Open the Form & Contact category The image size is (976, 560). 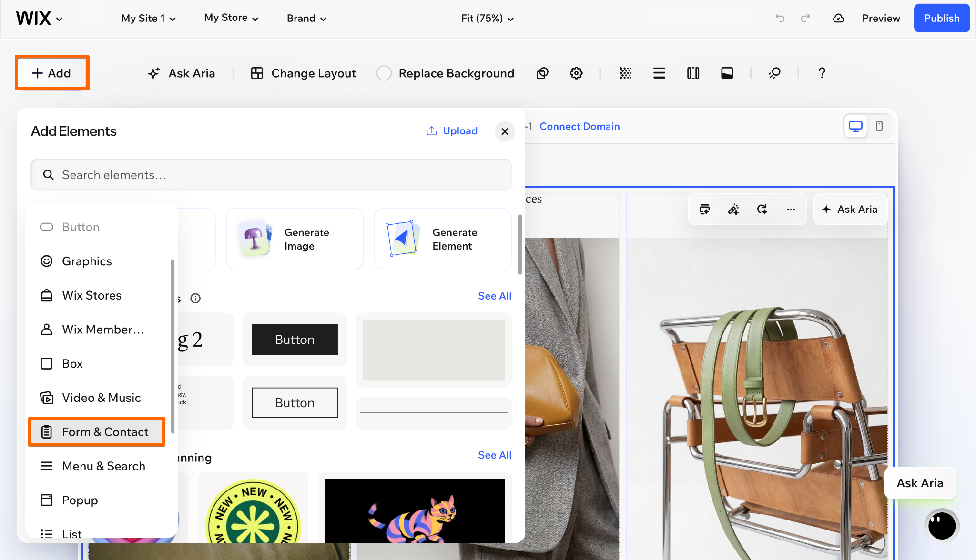click(97, 432)
